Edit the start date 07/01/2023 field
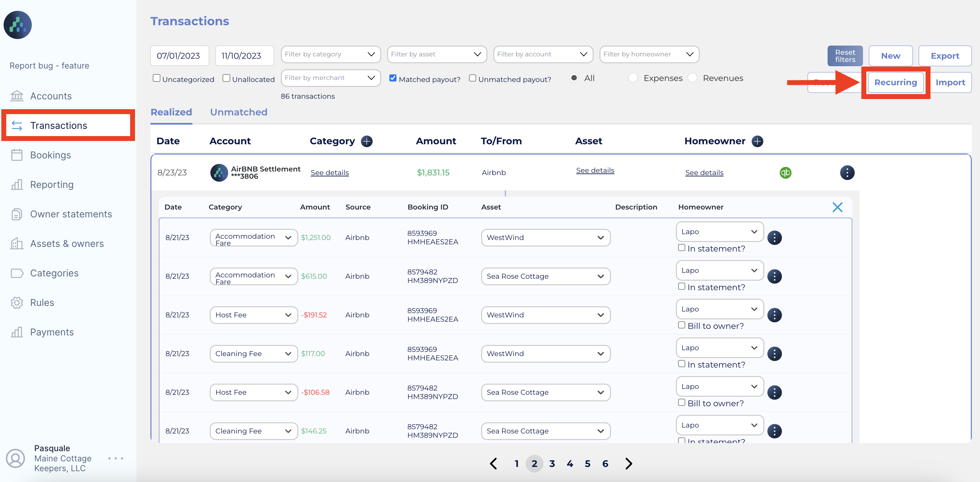 click(x=180, y=56)
